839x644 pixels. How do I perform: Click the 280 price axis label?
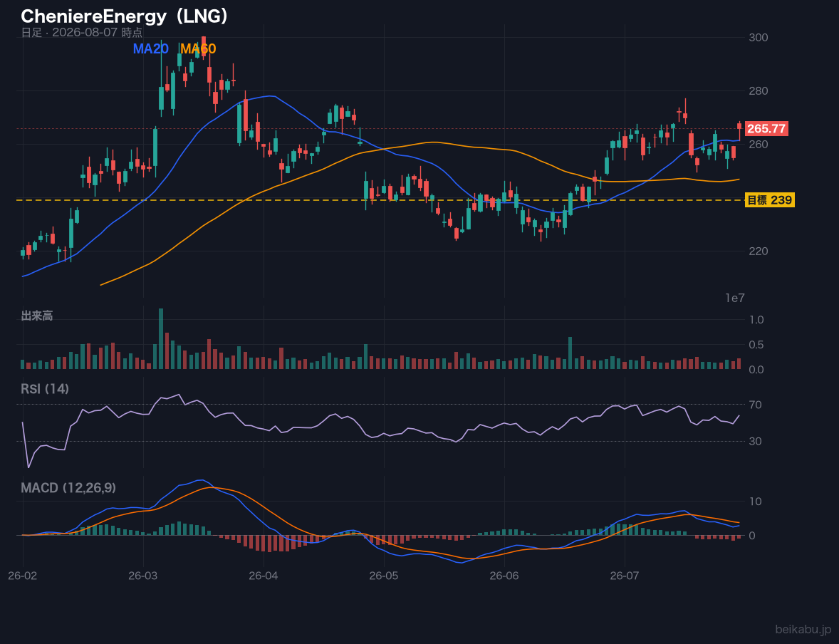point(759,91)
